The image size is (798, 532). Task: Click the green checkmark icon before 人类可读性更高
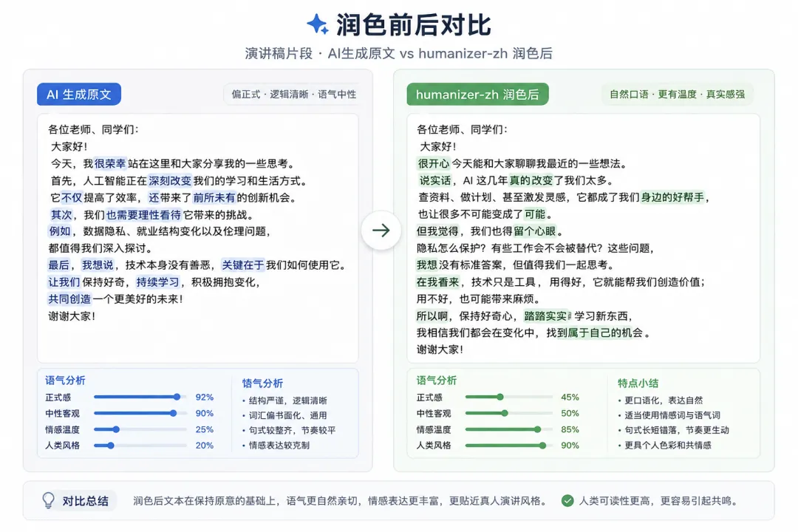[x=567, y=501]
